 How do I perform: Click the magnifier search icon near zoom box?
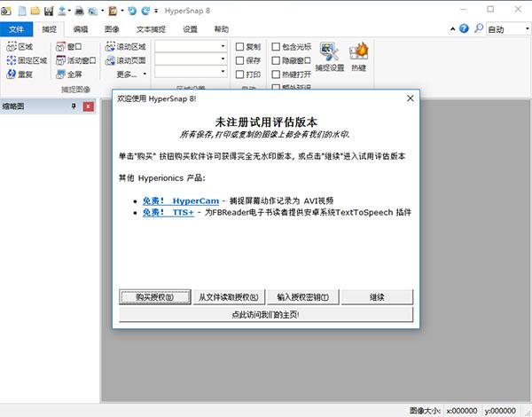(x=479, y=28)
